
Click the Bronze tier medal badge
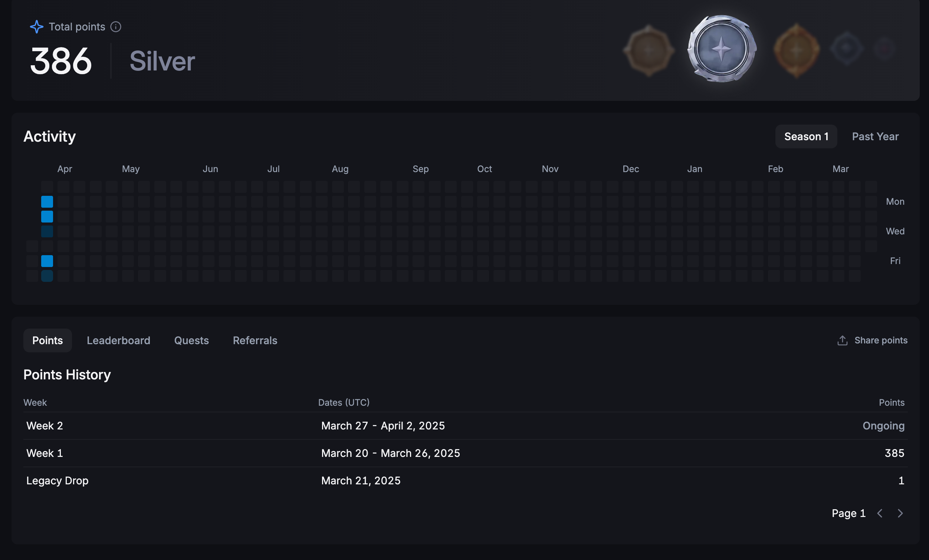click(649, 50)
